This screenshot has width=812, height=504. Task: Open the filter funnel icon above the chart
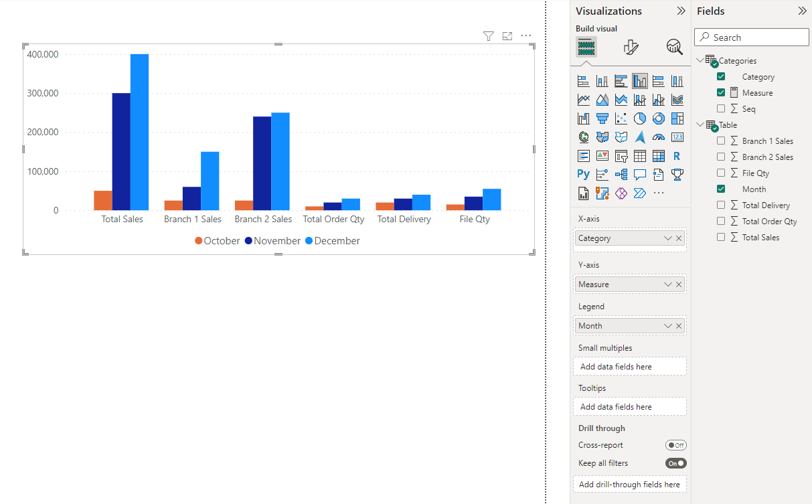pos(488,36)
